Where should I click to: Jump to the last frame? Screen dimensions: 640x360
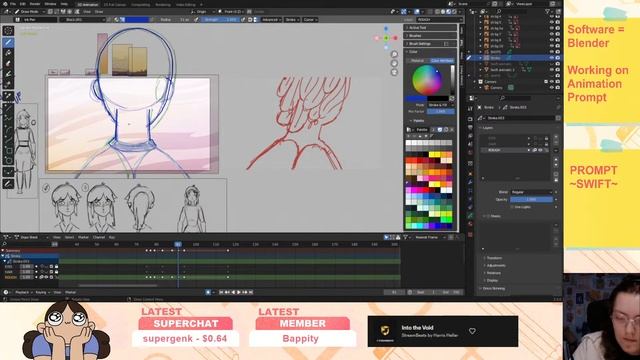coord(251,292)
